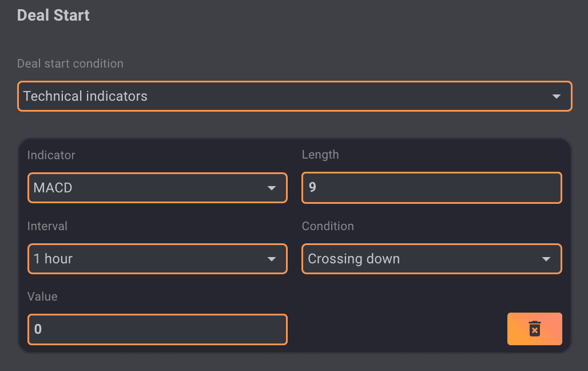
Task: Focus the Length input field
Action: coord(431,188)
